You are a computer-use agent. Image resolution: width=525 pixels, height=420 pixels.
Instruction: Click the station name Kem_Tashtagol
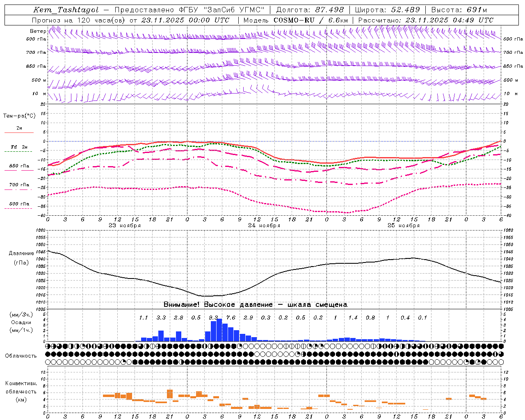(66, 10)
